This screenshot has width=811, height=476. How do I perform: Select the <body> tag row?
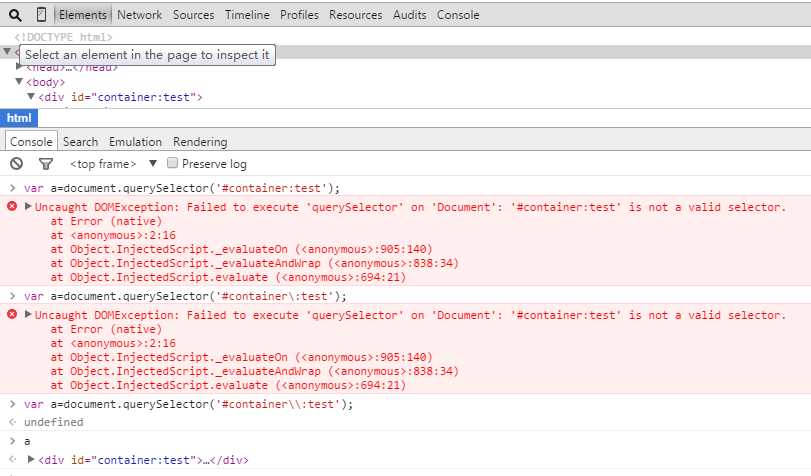[46, 82]
